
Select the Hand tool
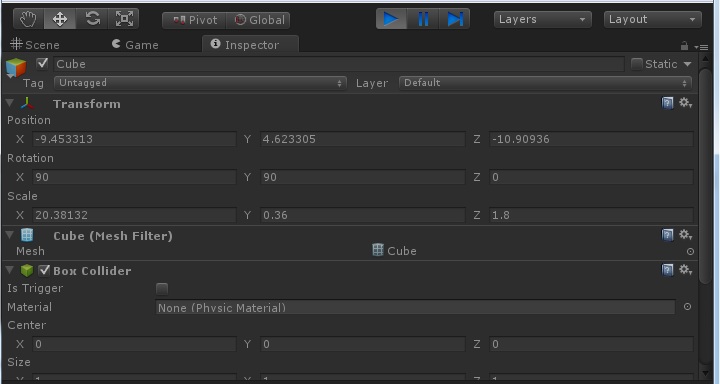(x=28, y=19)
